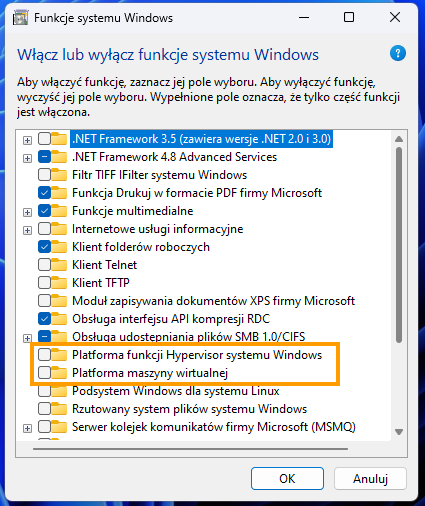Select Rzutowany system plików systemu Windows item
The width and height of the screenshot is (425, 506).
pos(190,409)
